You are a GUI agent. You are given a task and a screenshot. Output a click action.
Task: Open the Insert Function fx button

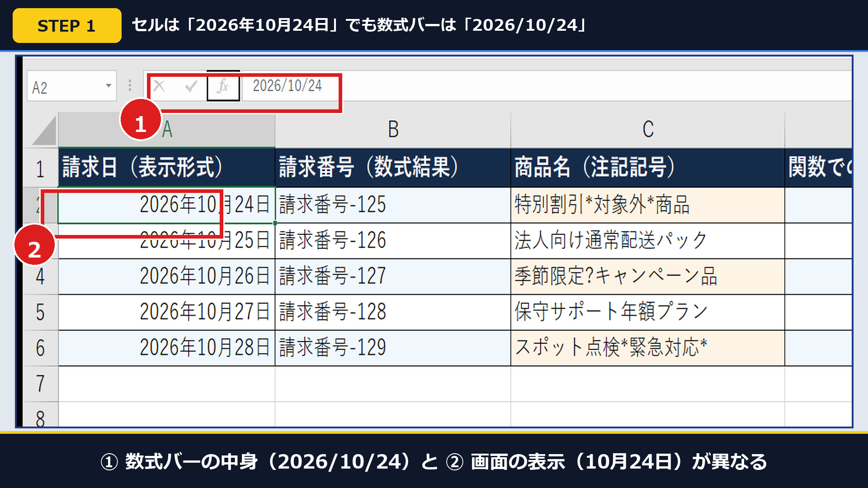click(x=223, y=85)
